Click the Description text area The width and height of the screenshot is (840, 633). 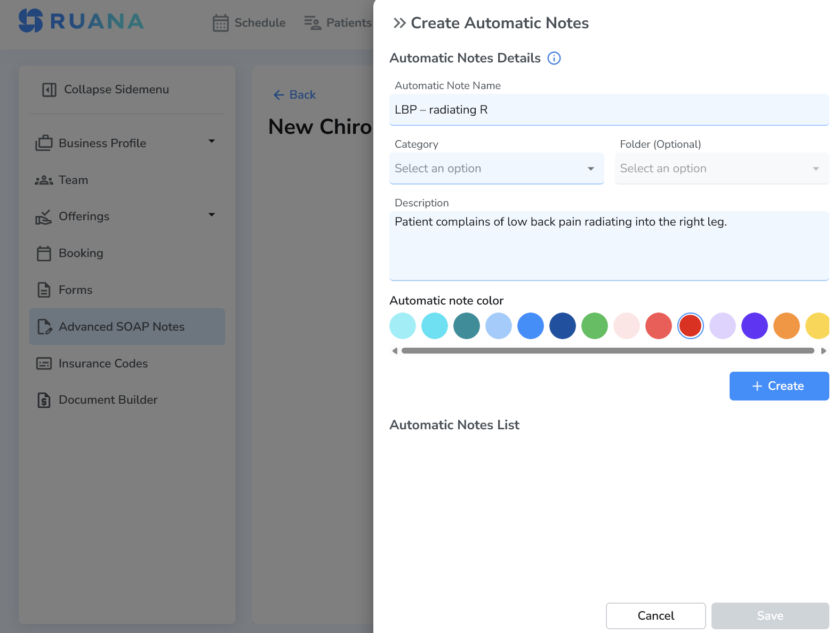pyautogui.click(x=609, y=246)
